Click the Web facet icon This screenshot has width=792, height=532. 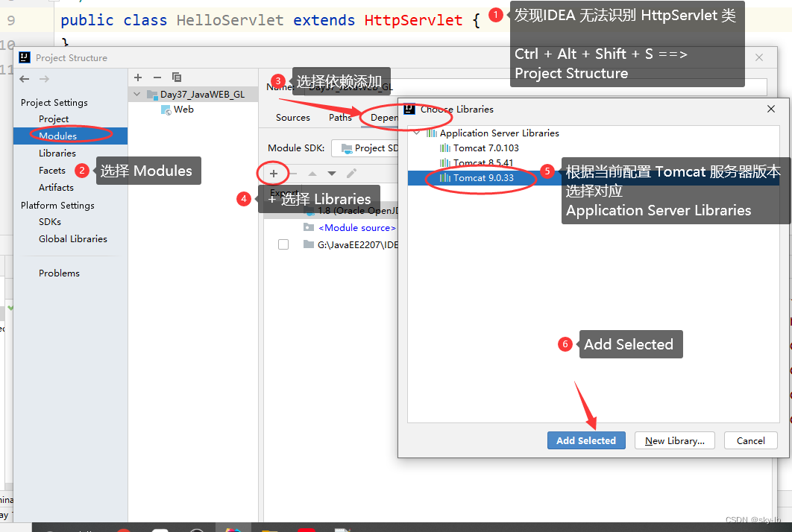pos(166,110)
